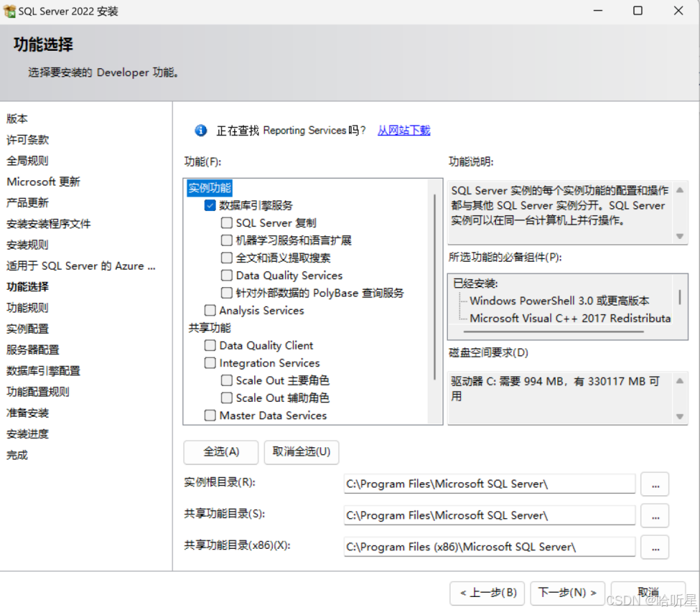Viewport: 700px width, 613px height.
Task: Click Microsoft Visual C++ 2017 prerequisite entry
Action: click(x=570, y=318)
